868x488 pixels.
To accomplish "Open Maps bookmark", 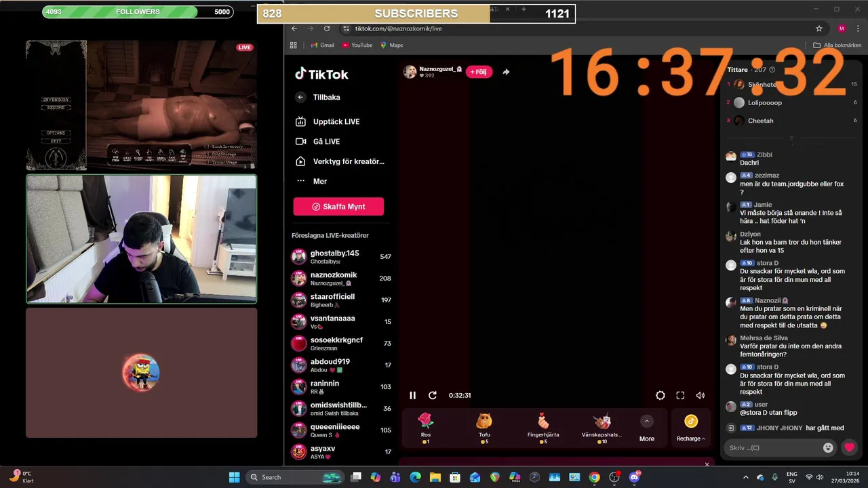I will 391,45.
